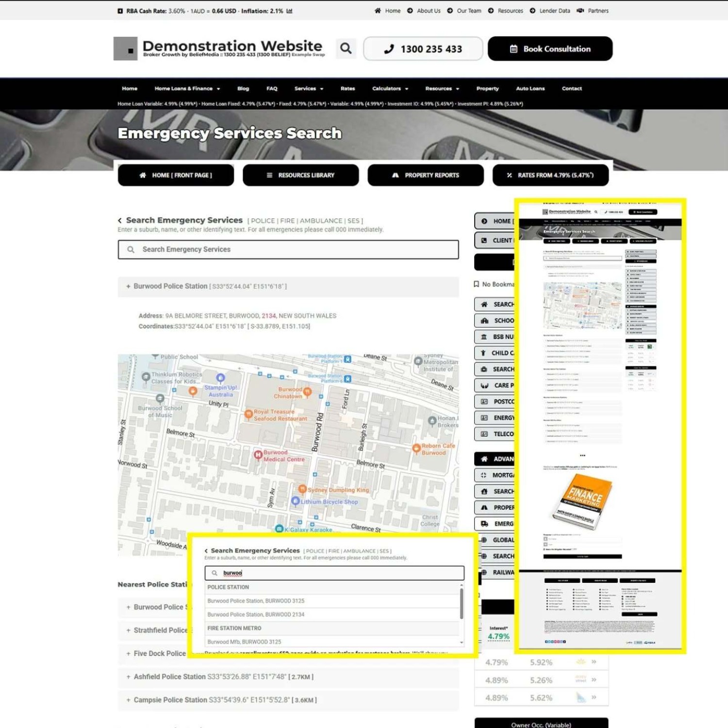The height and width of the screenshot is (728, 728).
Task: Open the Home Loans & Finance dropdown
Action: tap(187, 89)
